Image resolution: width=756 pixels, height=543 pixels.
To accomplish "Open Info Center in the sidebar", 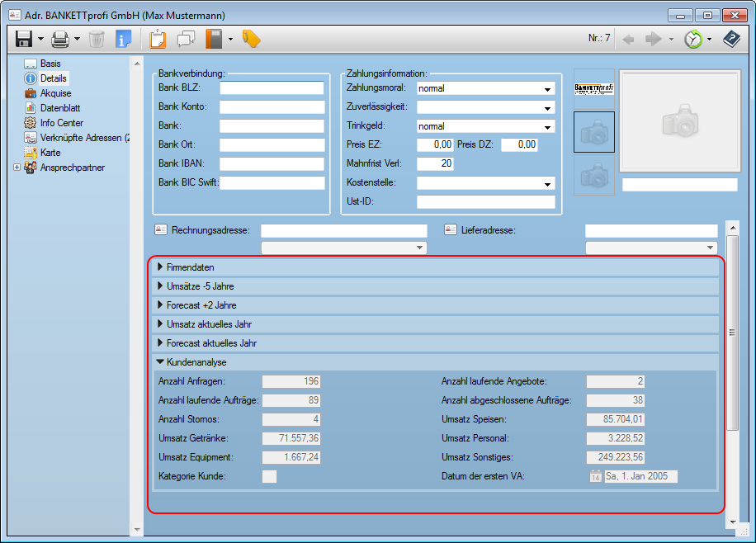I will point(61,123).
